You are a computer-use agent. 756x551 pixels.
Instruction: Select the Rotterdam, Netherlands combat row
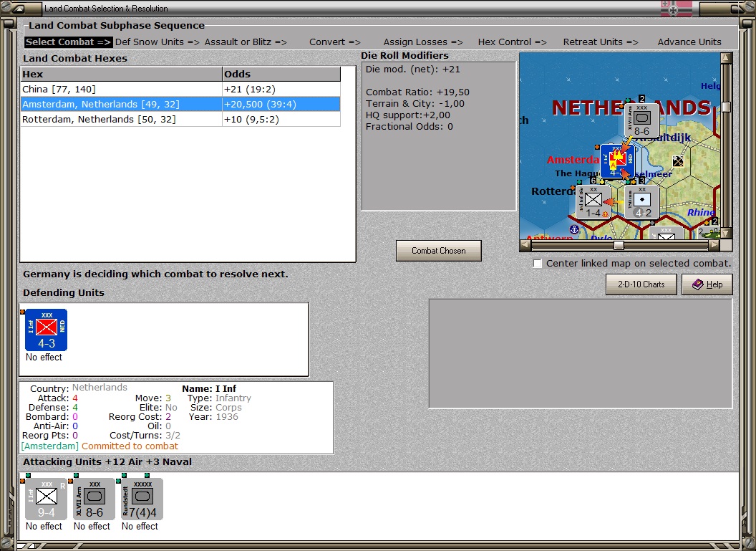pos(180,119)
